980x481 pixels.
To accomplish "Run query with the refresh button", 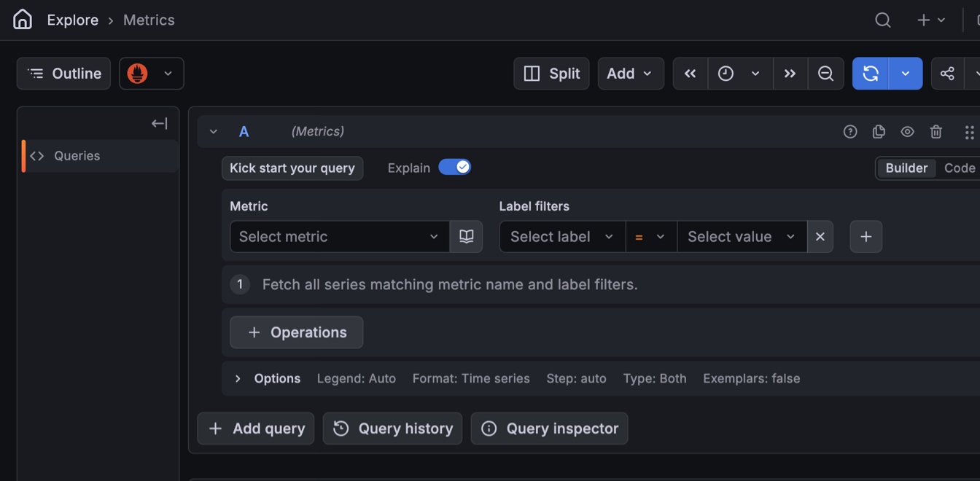I will tap(871, 74).
